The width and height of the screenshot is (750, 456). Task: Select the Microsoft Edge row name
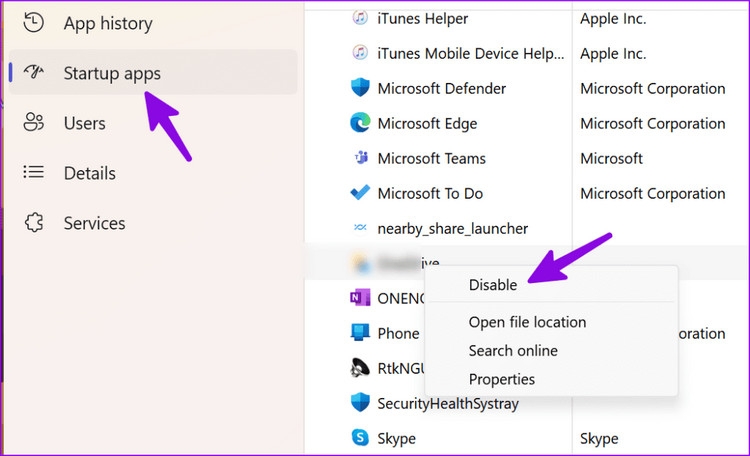[x=427, y=124]
